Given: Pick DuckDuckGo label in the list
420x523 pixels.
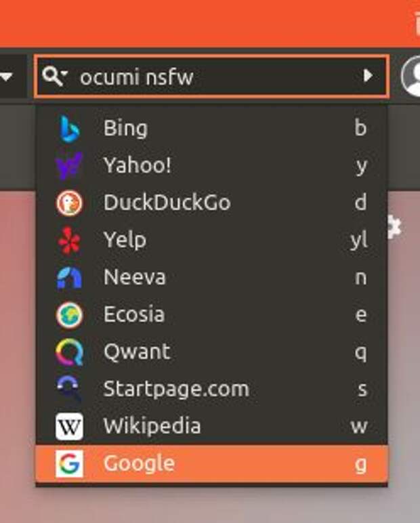Looking at the screenshot, I should [x=167, y=203].
